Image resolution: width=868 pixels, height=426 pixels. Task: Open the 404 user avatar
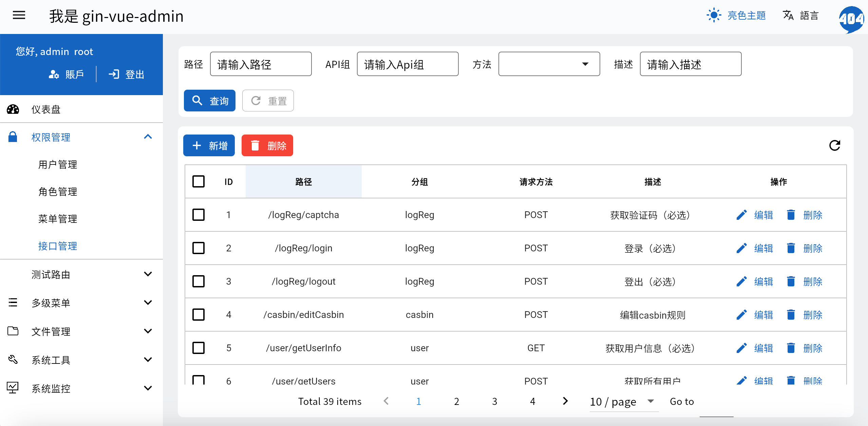[851, 19]
